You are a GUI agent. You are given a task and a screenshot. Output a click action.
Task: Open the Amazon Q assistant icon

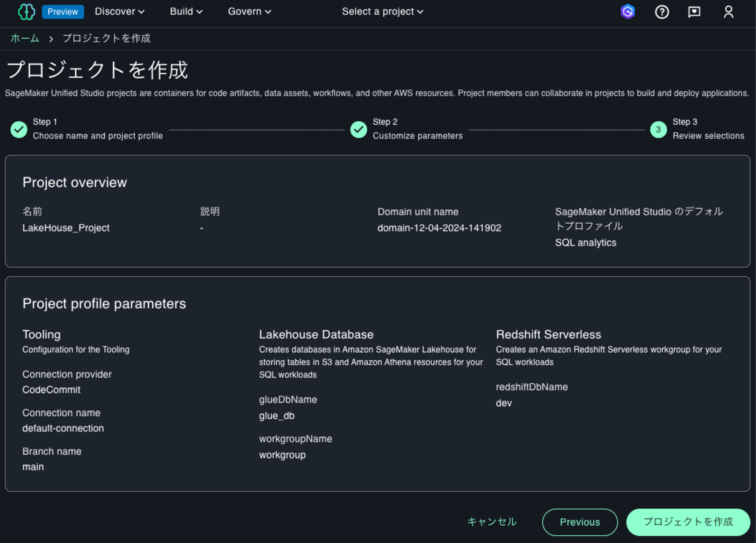coord(627,12)
